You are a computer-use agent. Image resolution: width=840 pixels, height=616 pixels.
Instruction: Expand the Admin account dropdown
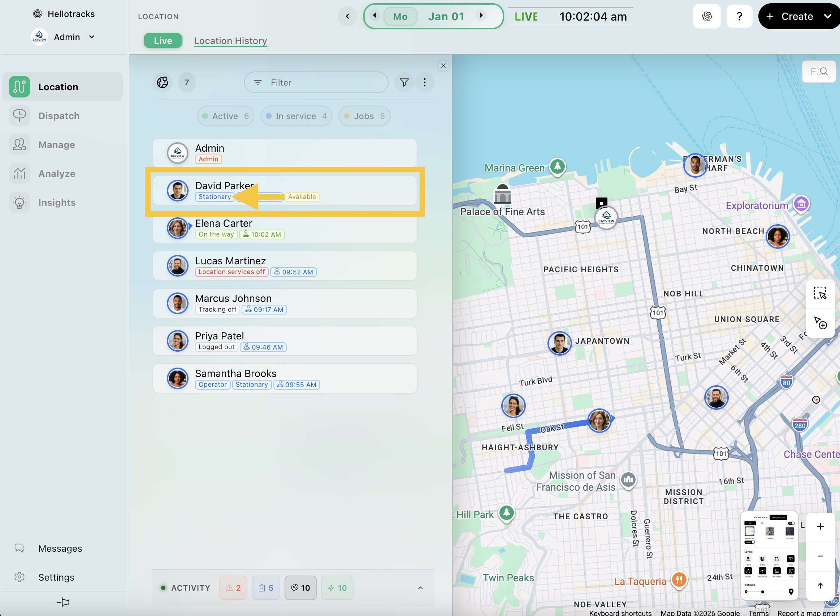click(92, 37)
